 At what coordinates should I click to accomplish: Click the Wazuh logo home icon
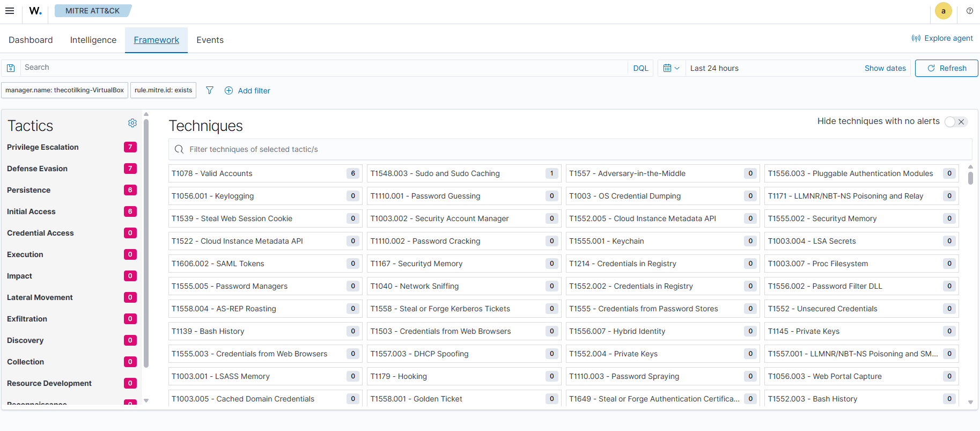[35, 11]
